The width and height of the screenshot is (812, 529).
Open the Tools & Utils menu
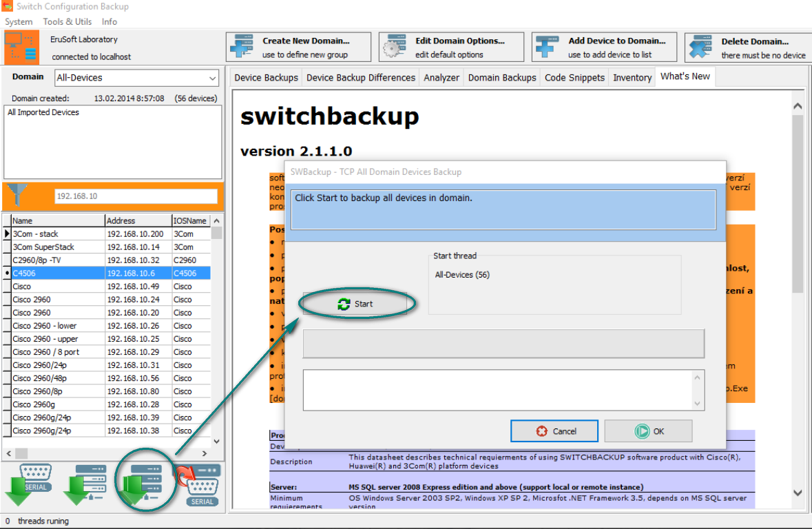(67, 22)
